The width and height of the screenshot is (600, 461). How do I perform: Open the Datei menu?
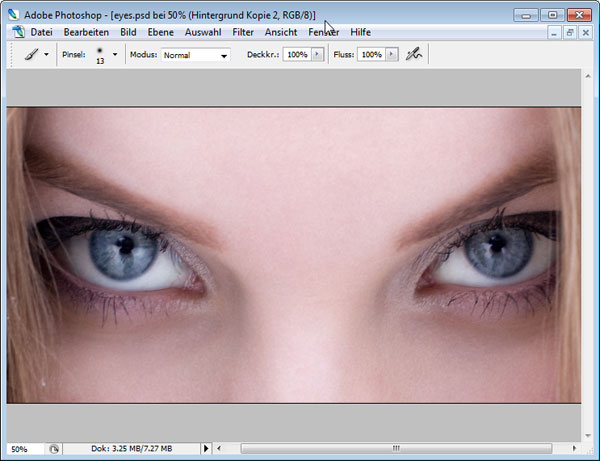pos(41,32)
